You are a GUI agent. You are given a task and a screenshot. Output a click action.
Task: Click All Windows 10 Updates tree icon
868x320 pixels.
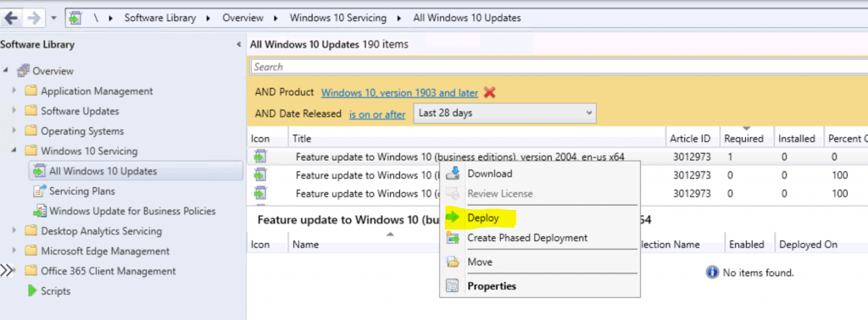click(39, 171)
